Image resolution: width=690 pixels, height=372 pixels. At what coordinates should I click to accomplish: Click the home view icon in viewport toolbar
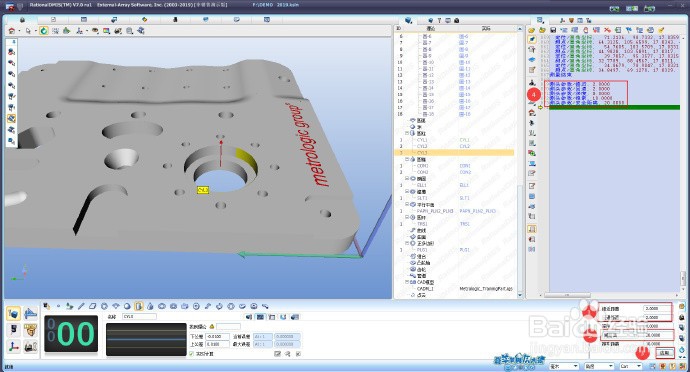11,31
